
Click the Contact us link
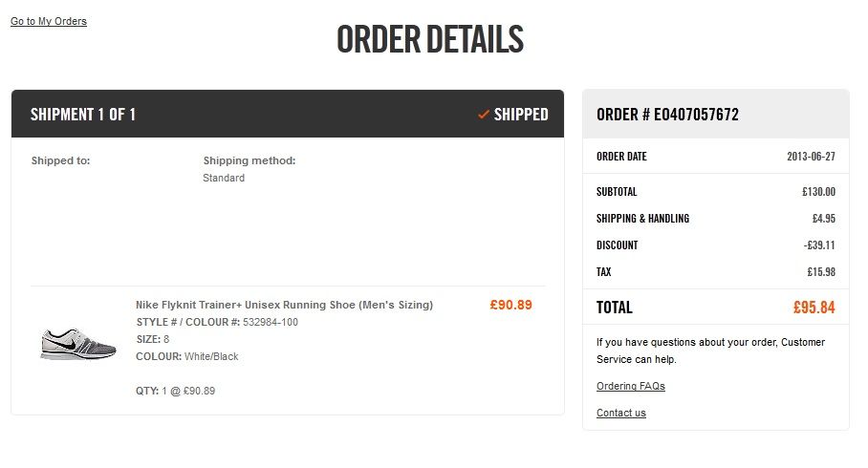tap(621, 413)
